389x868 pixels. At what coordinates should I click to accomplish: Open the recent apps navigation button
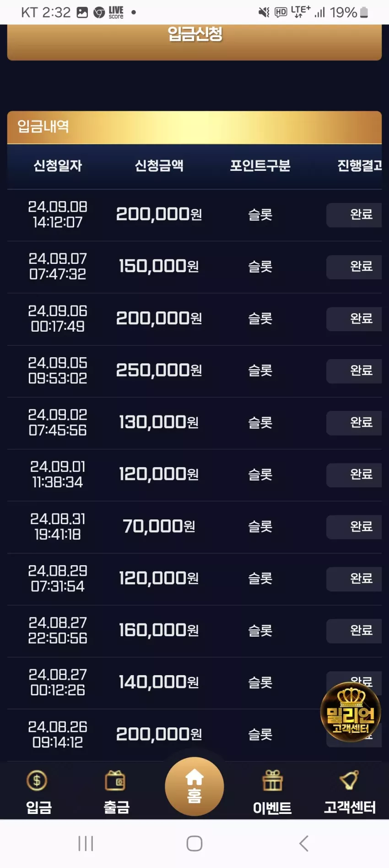coord(86,843)
